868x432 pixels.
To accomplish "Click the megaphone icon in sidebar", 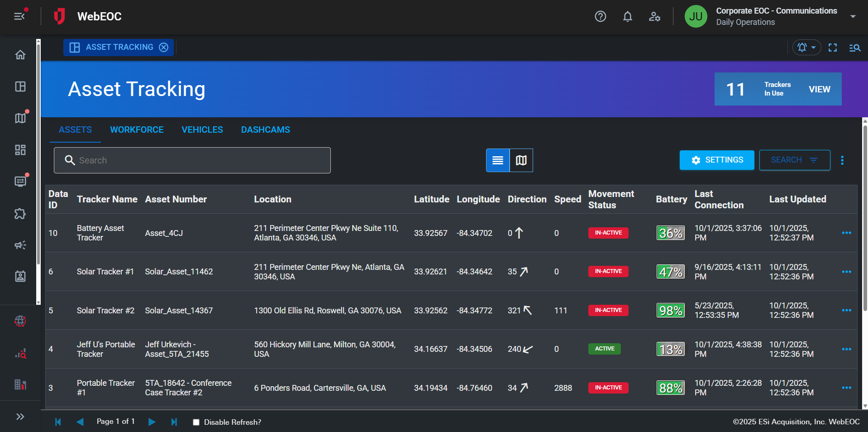I will point(20,245).
